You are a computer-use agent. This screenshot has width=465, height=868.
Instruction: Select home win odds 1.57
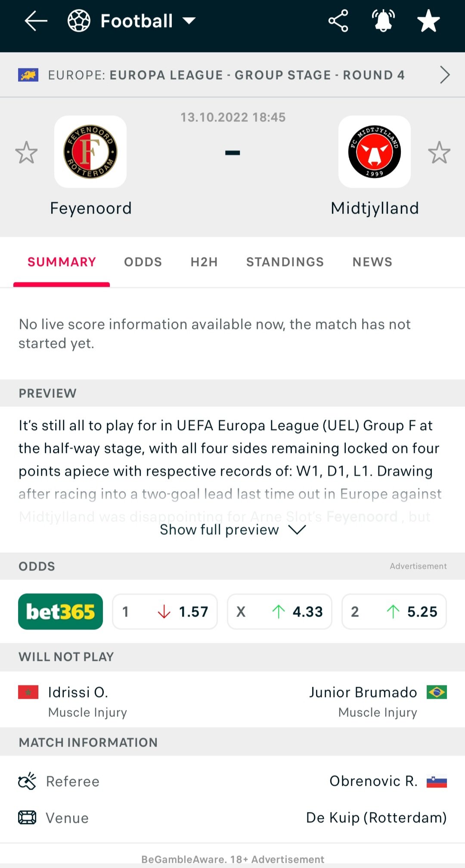tap(165, 611)
